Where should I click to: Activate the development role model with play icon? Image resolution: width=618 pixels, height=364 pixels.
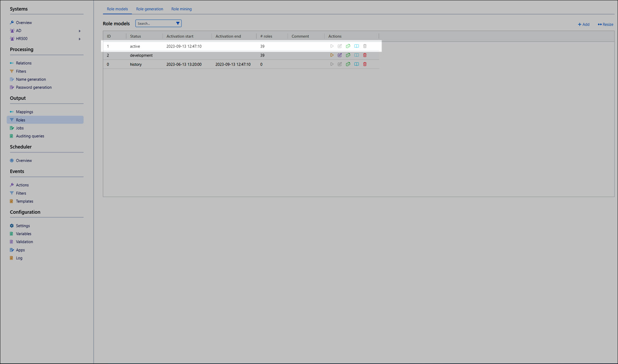click(x=332, y=55)
